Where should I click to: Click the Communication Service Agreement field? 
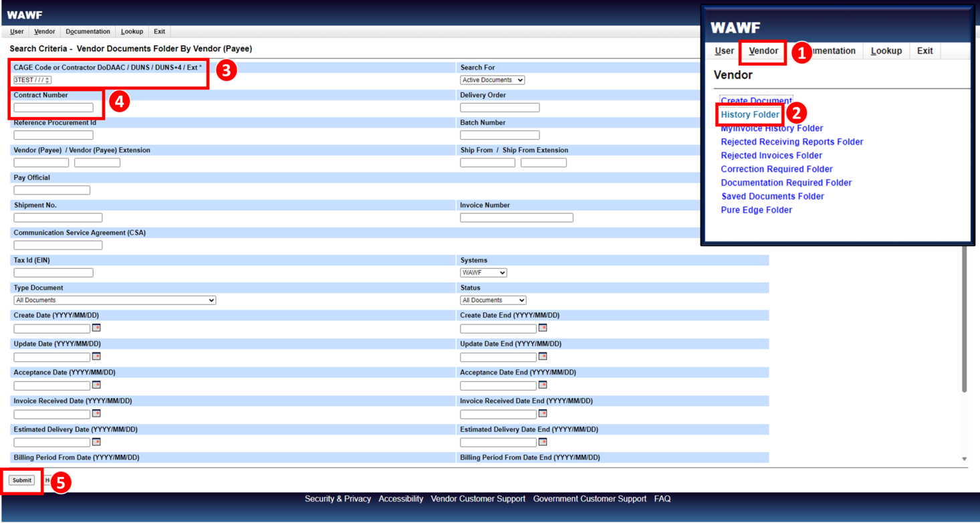57,245
